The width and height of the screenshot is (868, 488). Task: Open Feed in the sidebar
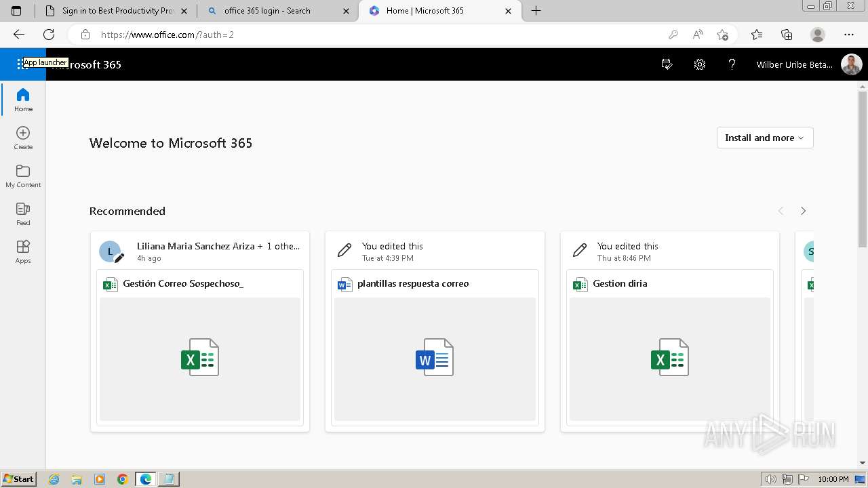(x=23, y=213)
